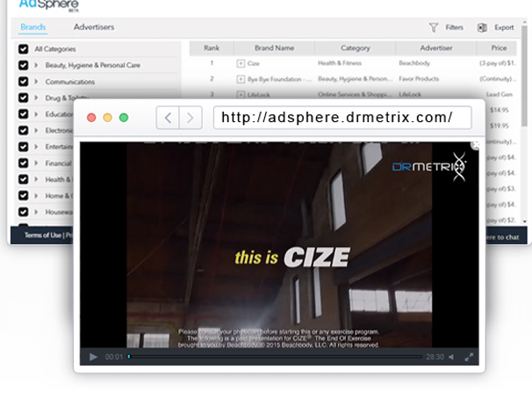Click the Filters button label
The width and height of the screenshot is (532, 399).
[x=454, y=27]
